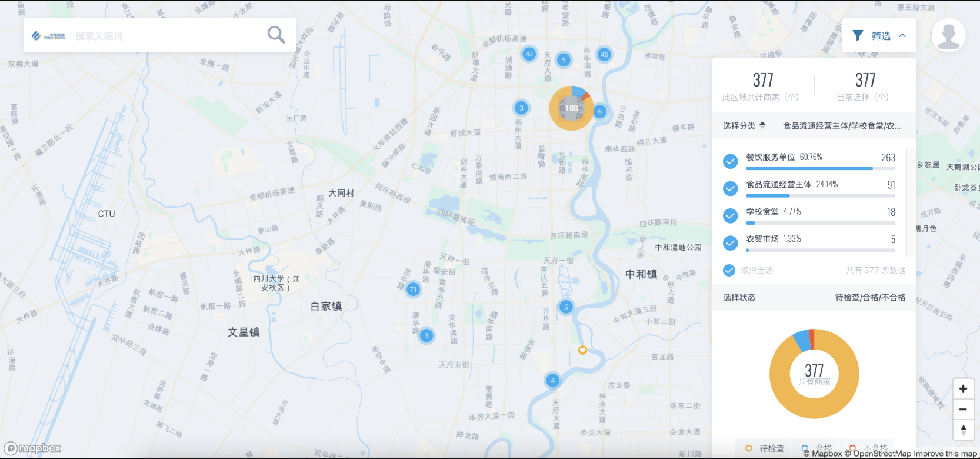Click the single orange merchant marker
The width and height of the screenshot is (980, 459).
pyautogui.click(x=582, y=350)
